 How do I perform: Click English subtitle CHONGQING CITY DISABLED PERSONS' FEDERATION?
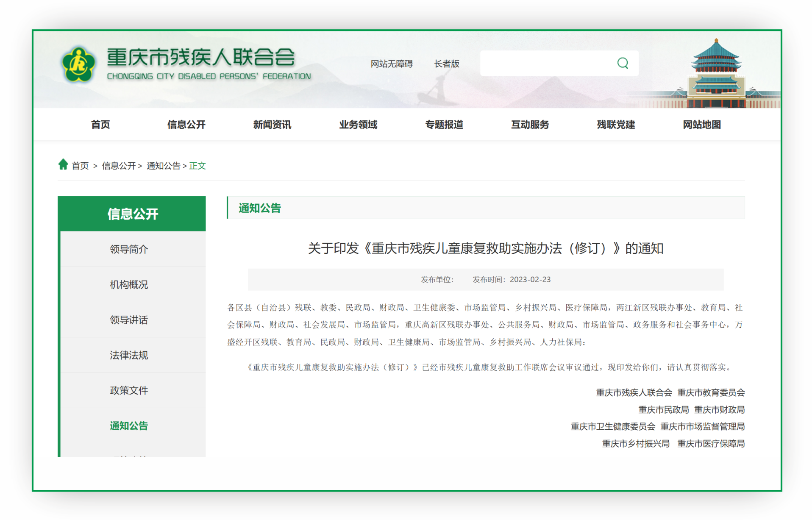coord(209,76)
